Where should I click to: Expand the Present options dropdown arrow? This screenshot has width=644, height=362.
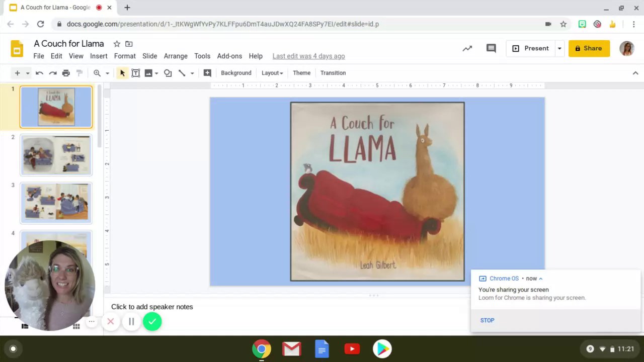coord(559,48)
